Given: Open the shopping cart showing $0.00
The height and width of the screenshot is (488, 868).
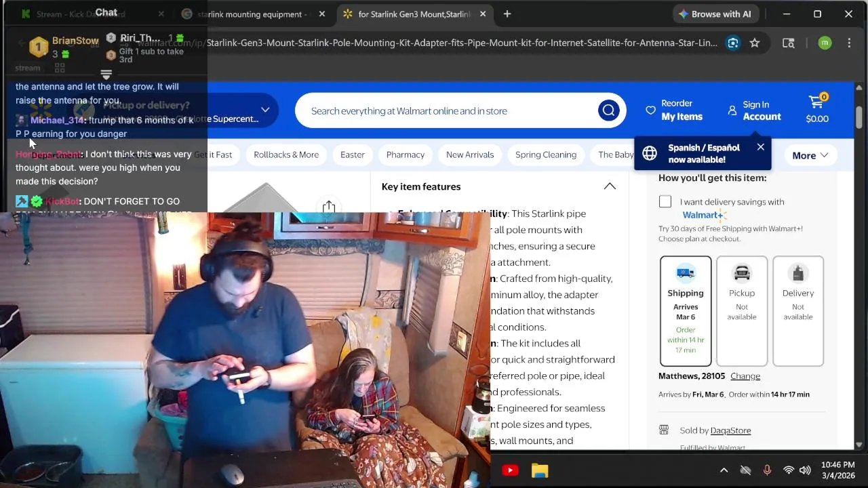Looking at the screenshot, I should (817, 109).
